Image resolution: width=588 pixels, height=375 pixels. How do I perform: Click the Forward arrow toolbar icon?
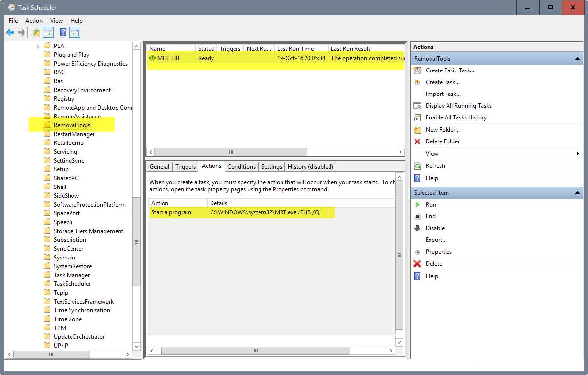point(22,33)
